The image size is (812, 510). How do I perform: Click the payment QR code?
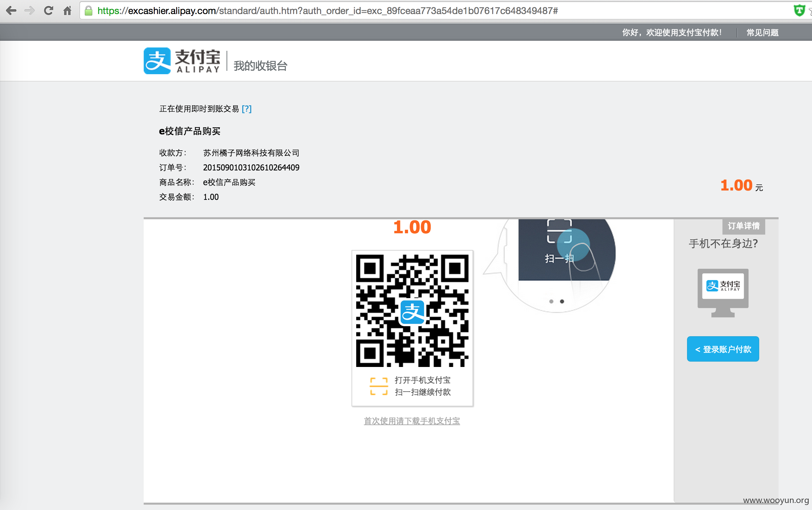click(x=412, y=311)
